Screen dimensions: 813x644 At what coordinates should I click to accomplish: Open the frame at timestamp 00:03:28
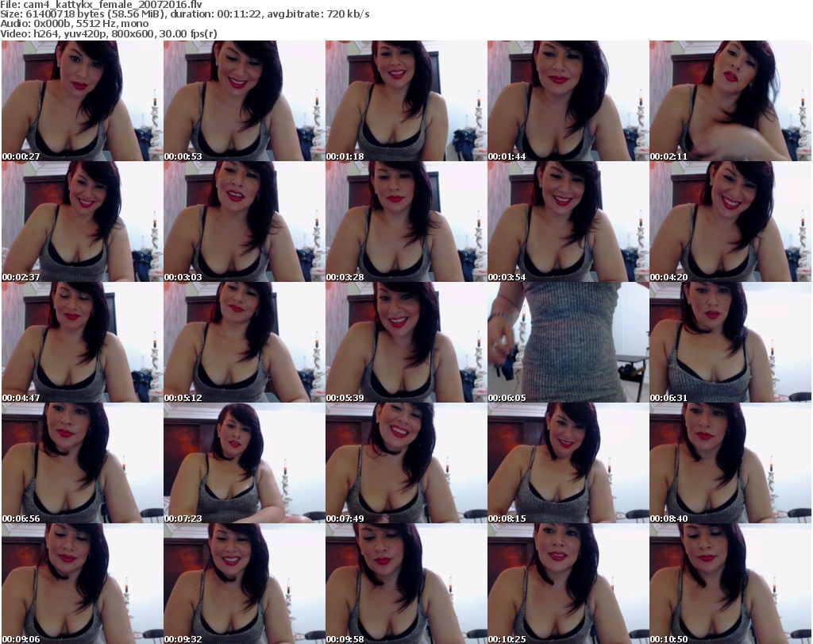(x=406, y=222)
